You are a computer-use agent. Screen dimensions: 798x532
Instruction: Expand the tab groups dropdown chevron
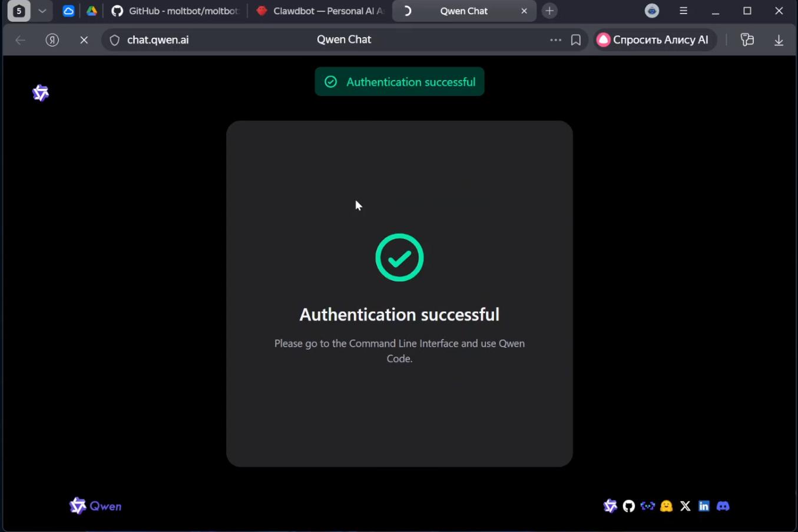click(x=42, y=11)
